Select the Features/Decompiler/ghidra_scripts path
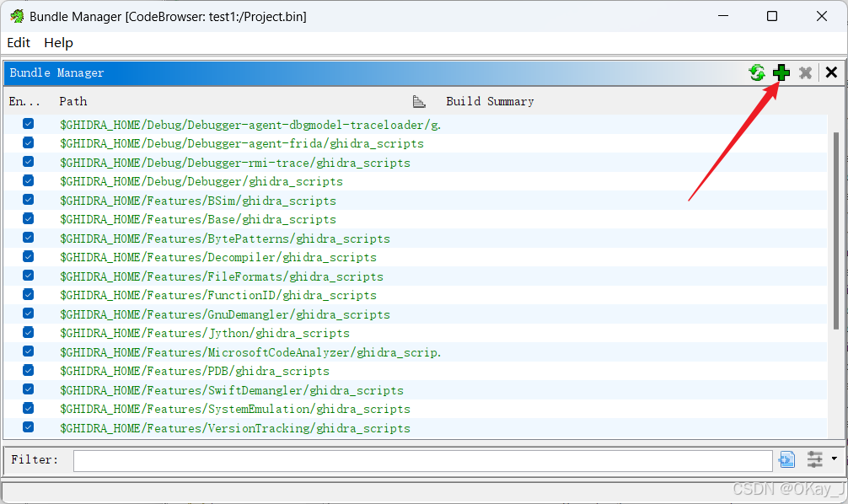 pos(218,257)
